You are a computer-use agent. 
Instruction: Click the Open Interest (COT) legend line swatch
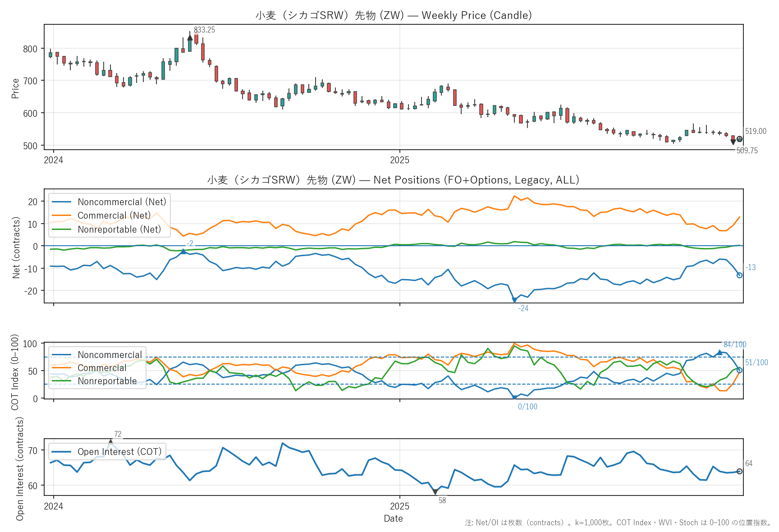(62, 452)
